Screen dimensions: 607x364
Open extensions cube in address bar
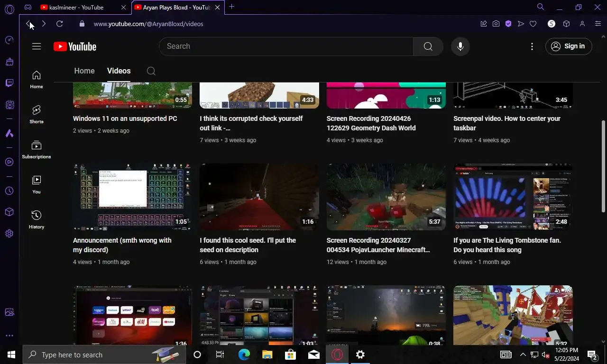point(566,24)
